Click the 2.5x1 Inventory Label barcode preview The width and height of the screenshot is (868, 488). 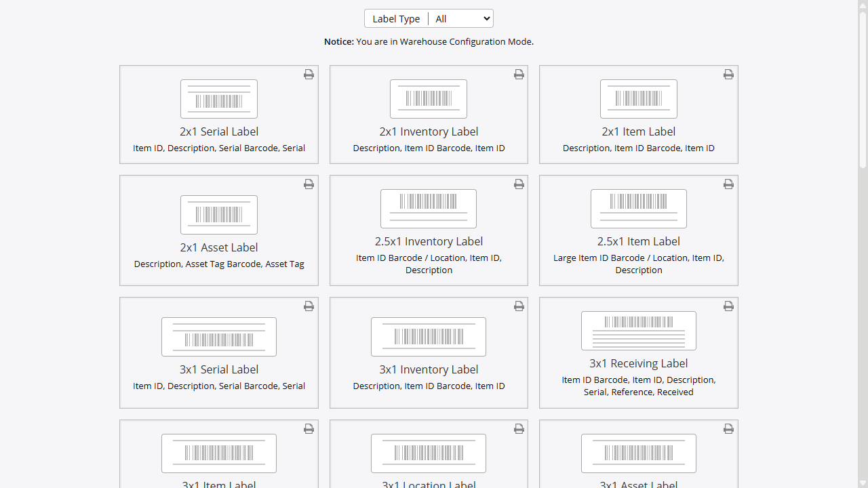pyautogui.click(x=429, y=209)
